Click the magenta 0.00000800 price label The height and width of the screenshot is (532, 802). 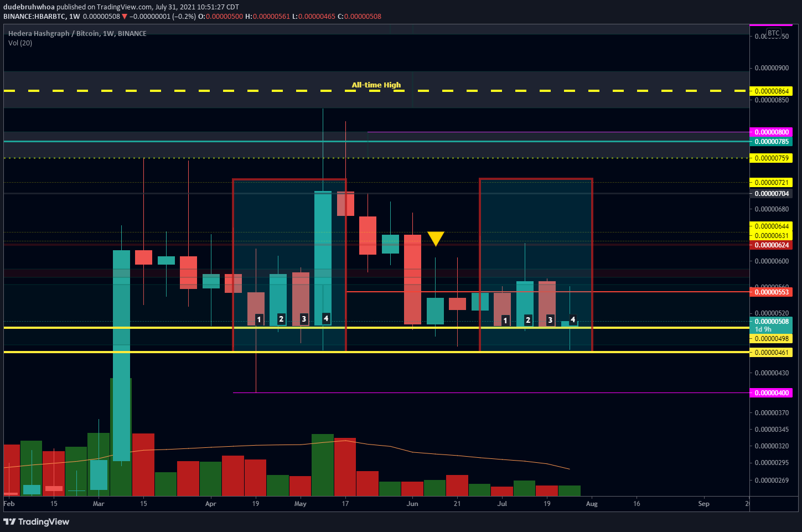click(x=770, y=132)
